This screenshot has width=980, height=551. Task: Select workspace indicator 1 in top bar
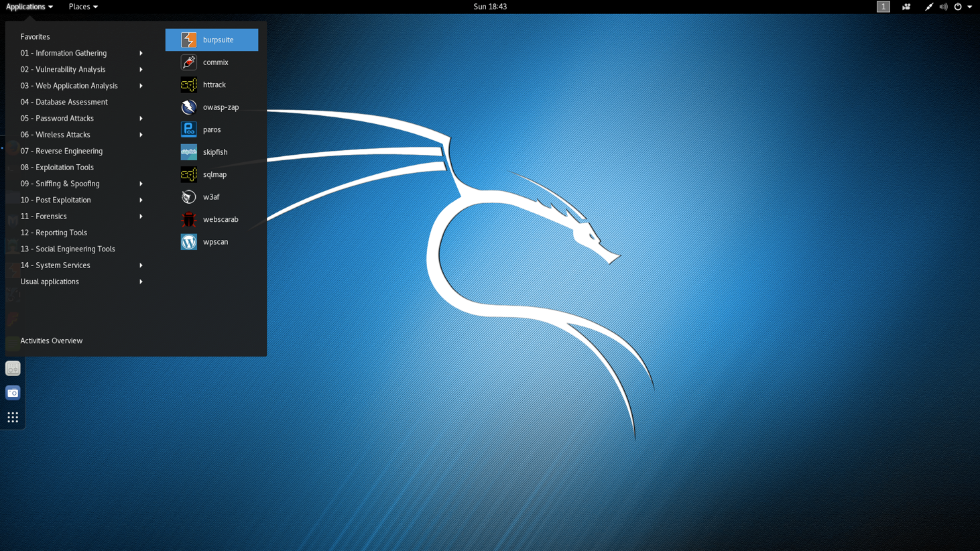883,7
